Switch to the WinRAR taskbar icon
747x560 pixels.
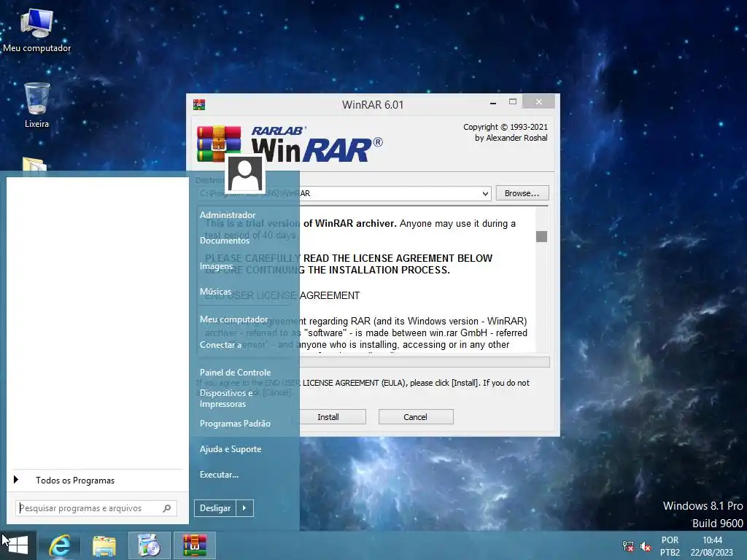(195, 545)
